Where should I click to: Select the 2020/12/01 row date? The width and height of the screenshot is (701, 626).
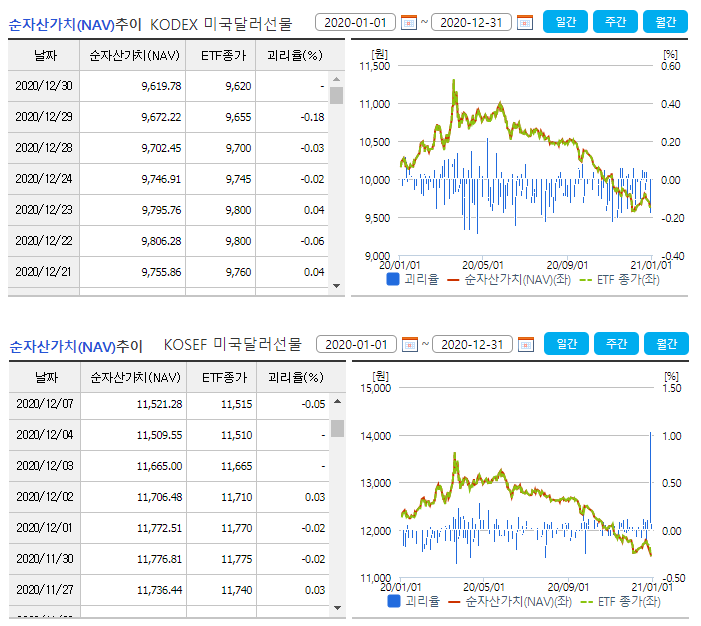click(45, 528)
